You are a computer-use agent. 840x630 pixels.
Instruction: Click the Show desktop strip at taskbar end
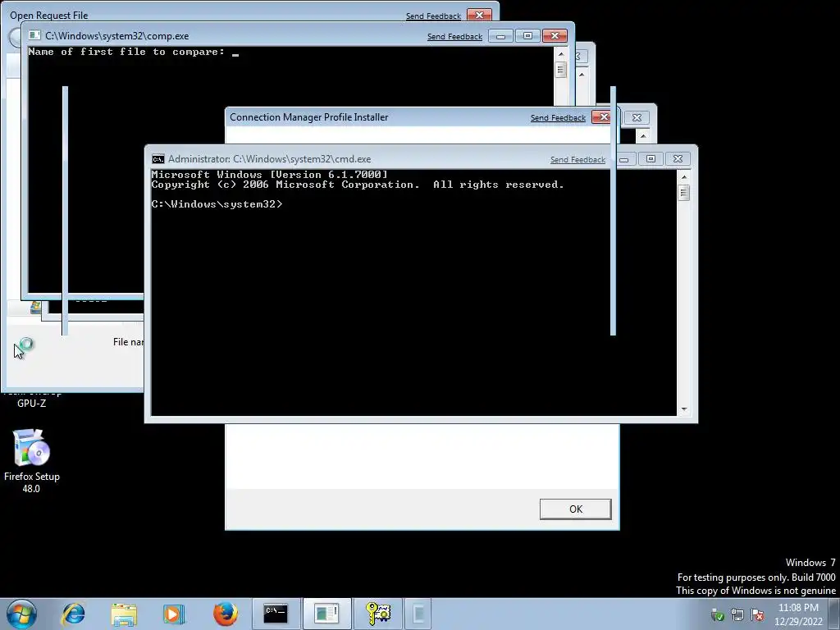point(834,614)
